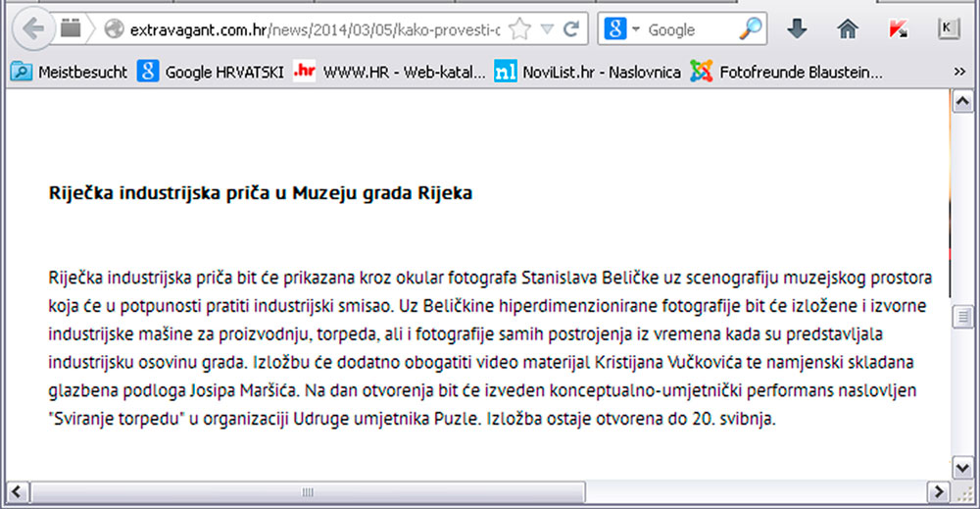The image size is (980, 509).
Task: Click the grey K button in toolbar
Action: pos(948,29)
